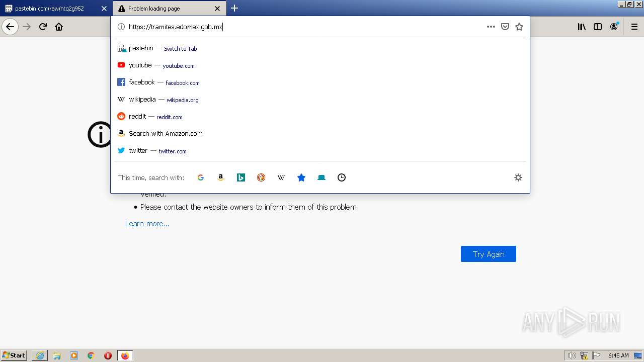Screen dimensions: 644x362
Task: Search bookmarks using the star icon
Action: point(301,177)
